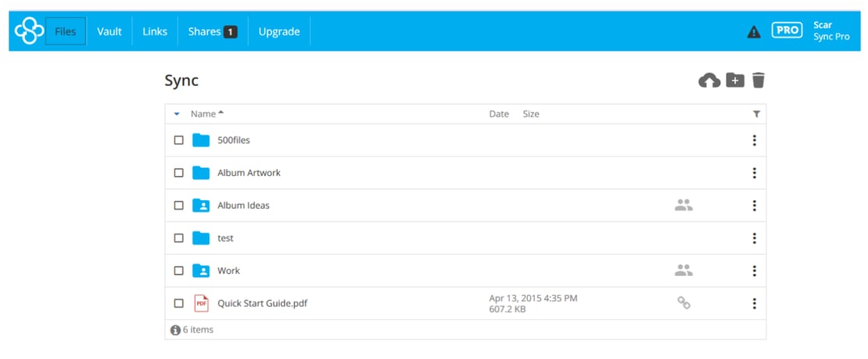
Task: Click the shared users icon for Work
Action: [683, 271]
